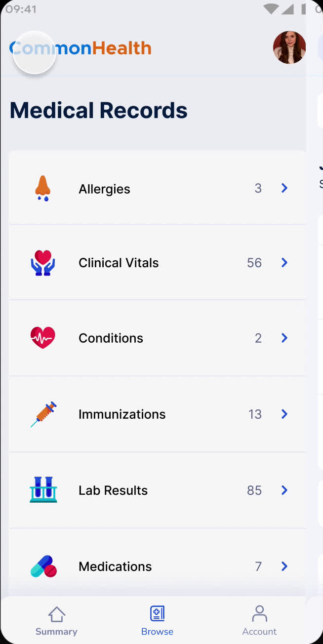
Task: Expand Clinical Vitals using its chevron arrow
Action: coord(284,263)
